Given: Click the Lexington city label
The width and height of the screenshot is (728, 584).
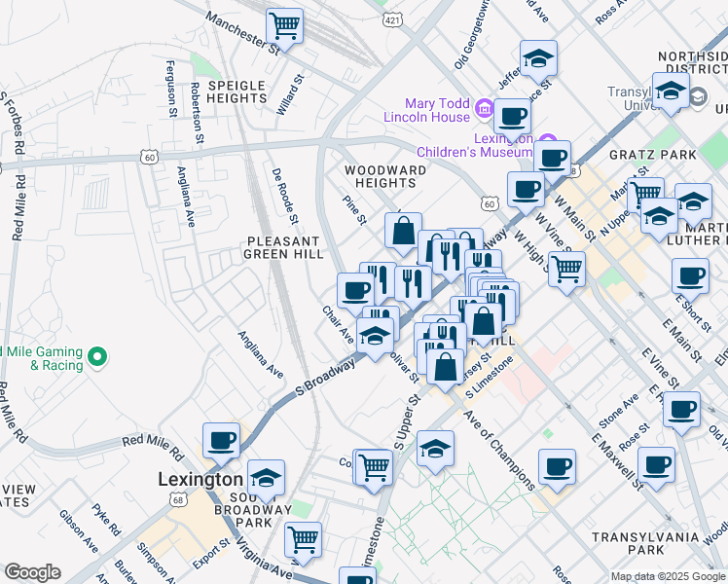Looking at the screenshot, I should [x=200, y=479].
